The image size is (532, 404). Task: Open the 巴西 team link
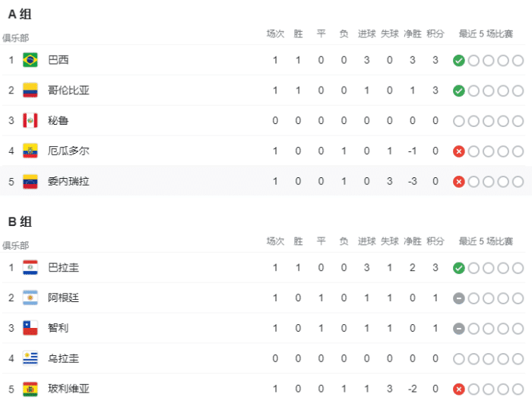point(59,60)
